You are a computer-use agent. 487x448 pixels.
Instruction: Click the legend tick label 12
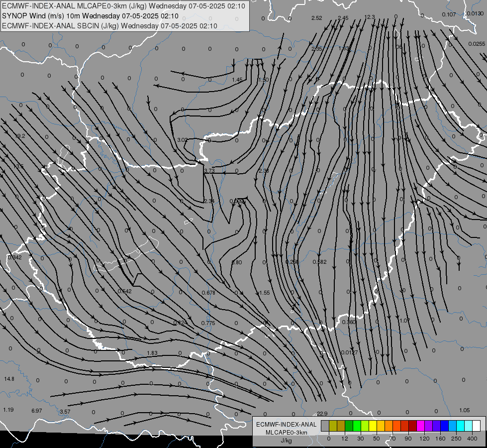345,439
